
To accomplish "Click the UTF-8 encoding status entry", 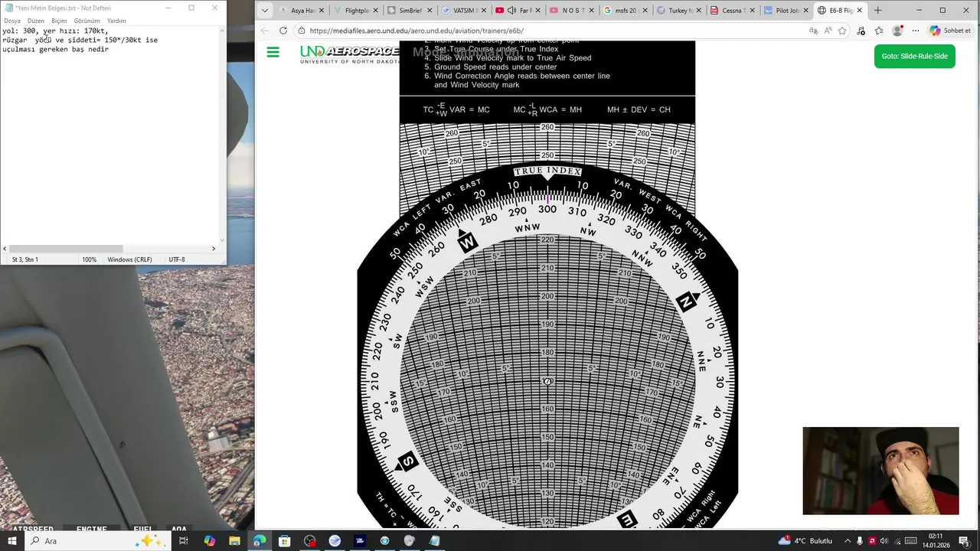I will coord(177,259).
